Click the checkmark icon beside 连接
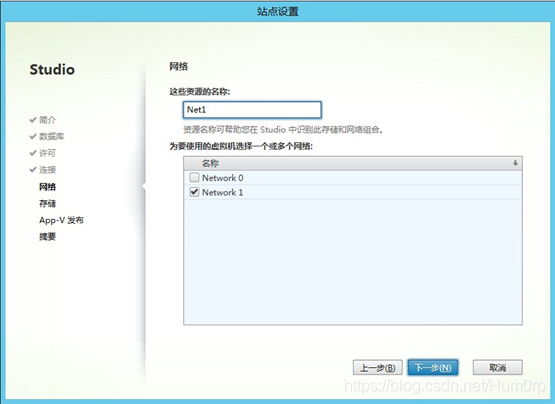 point(33,170)
